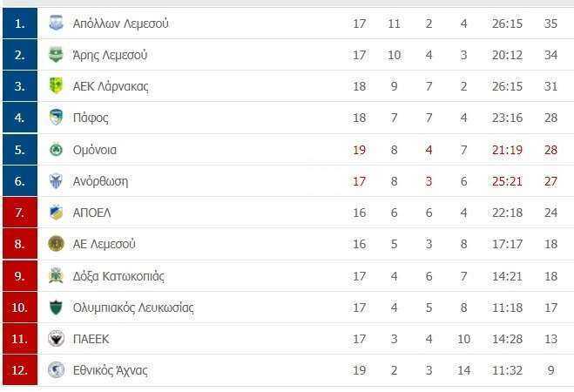Open the Εθνικός Άχνας team link
The height and width of the screenshot is (392, 574).
[x=111, y=370]
